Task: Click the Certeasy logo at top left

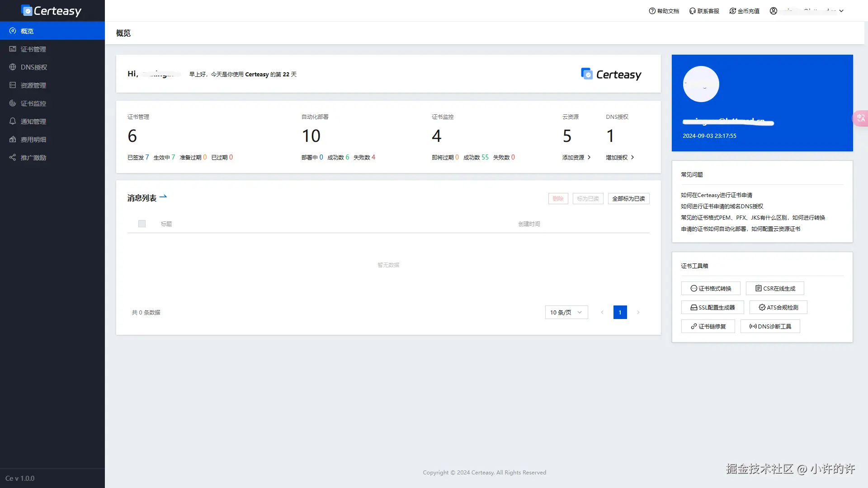Action: 51,10
